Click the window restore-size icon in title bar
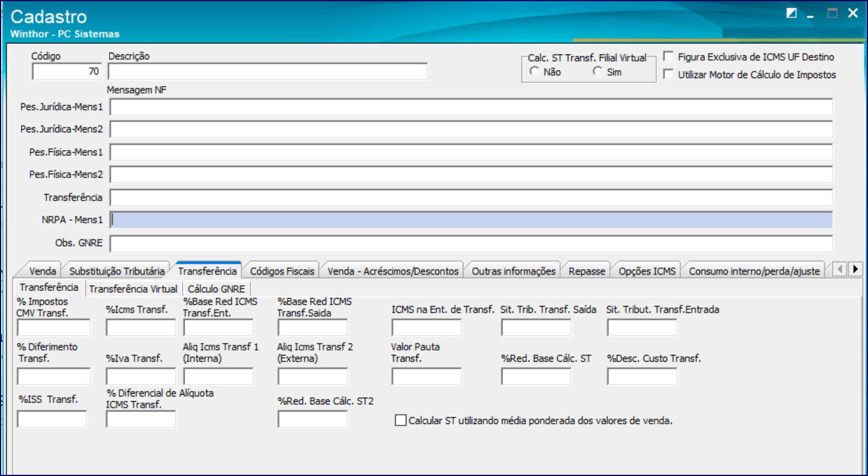The width and height of the screenshot is (868, 476). [x=791, y=14]
